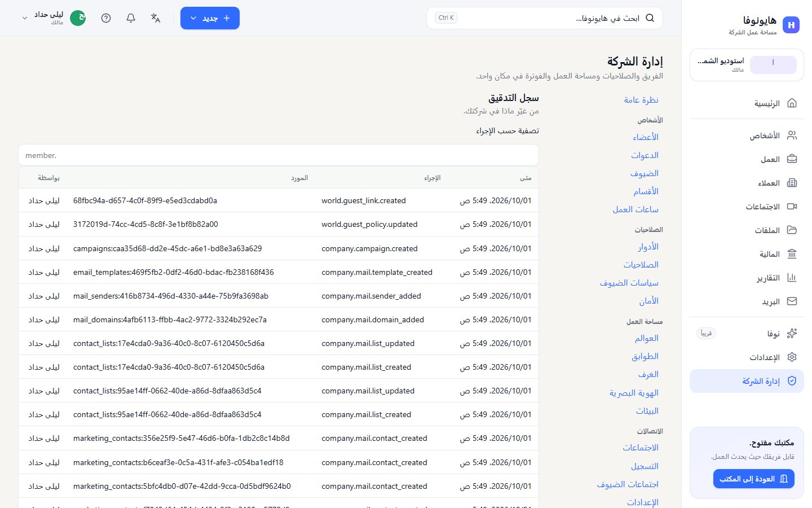Open the الهوية البصرية branding page
Image resolution: width=812 pixels, height=508 pixels.
[634, 393]
